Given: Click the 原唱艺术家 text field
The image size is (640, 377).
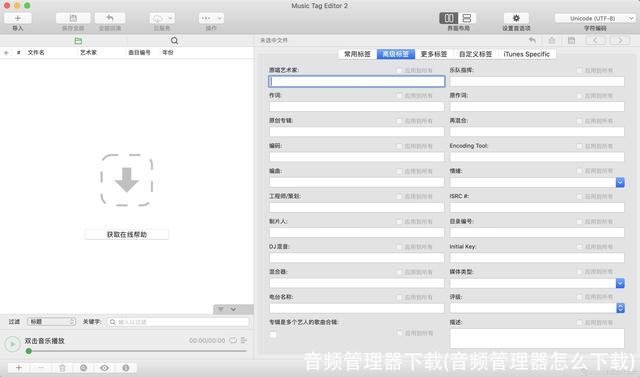Looking at the screenshot, I should pyautogui.click(x=357, y=81).
